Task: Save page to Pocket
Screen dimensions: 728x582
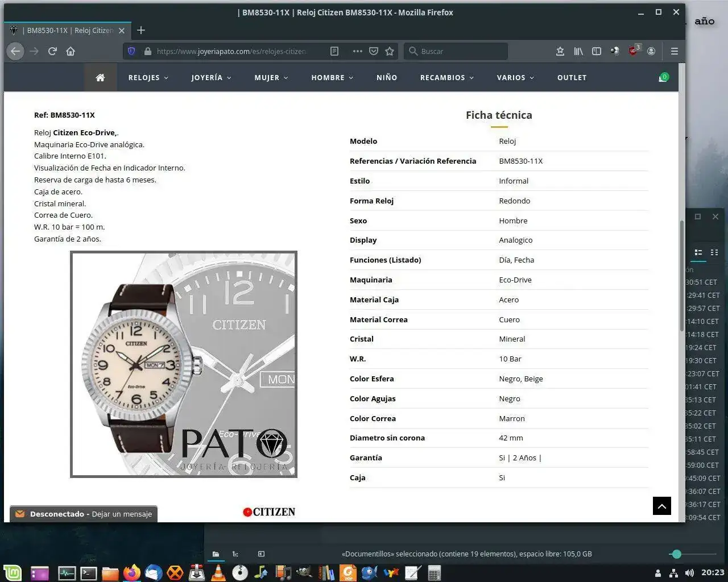Action: tap(374, 51)
